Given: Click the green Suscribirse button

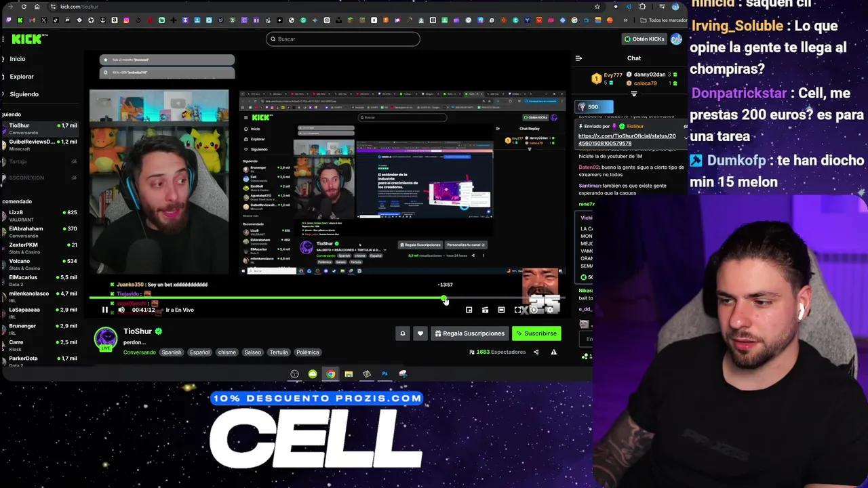Looking at the screenshot, I should [536, 333].
